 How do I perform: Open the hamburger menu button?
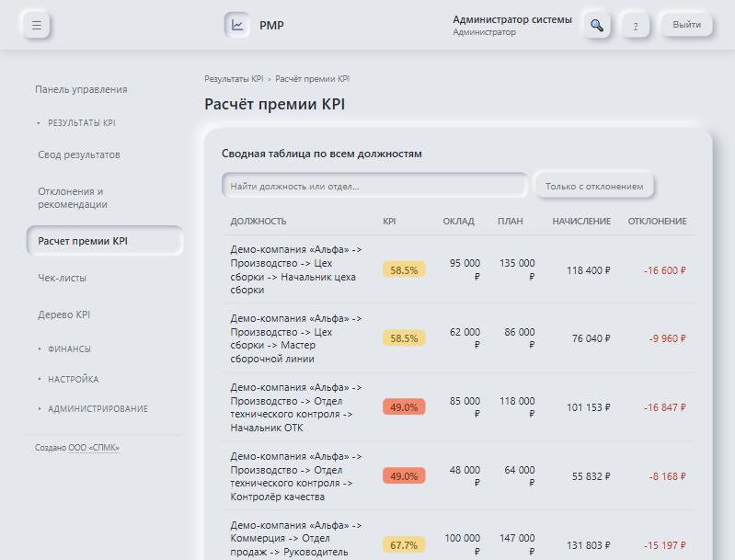[x=37, y=25]
